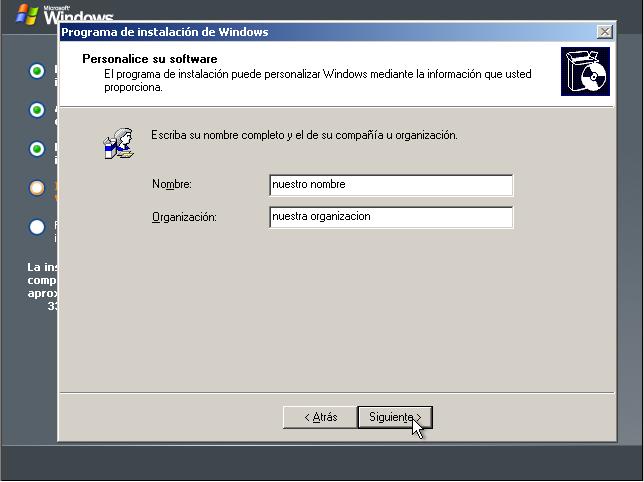Focus the Nombre input field
The height and width of the screenshot is (482, 644).
[391, 185]
